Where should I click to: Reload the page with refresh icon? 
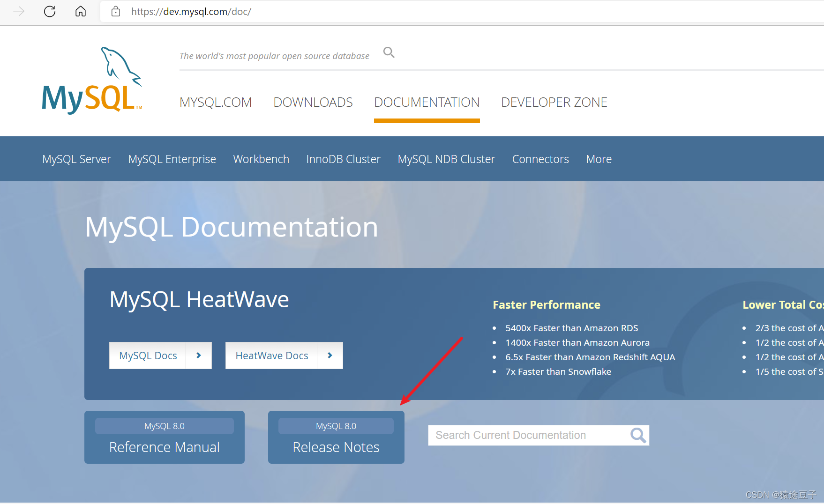click(50, 11)
